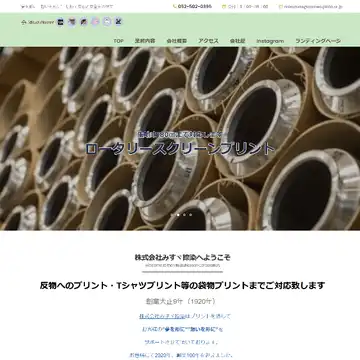Select the fourth carousel dot
Viewport: 360px width, 360px height.
(x=190, y=215)
